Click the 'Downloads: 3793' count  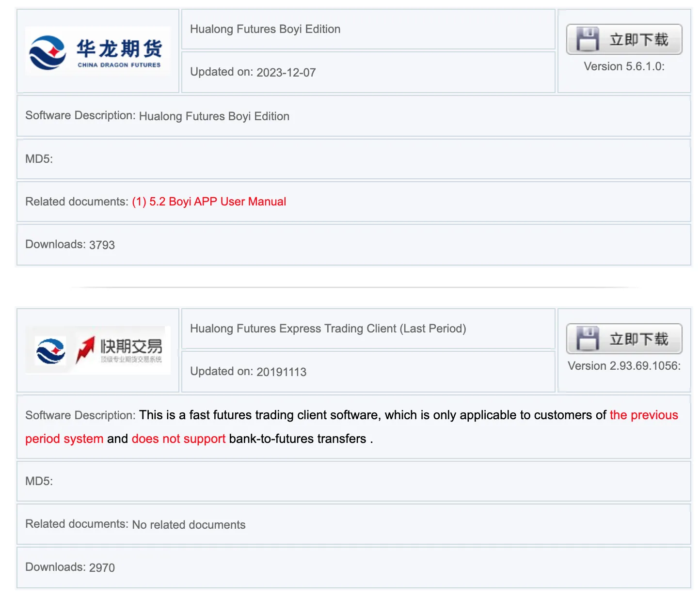(70, 245)
